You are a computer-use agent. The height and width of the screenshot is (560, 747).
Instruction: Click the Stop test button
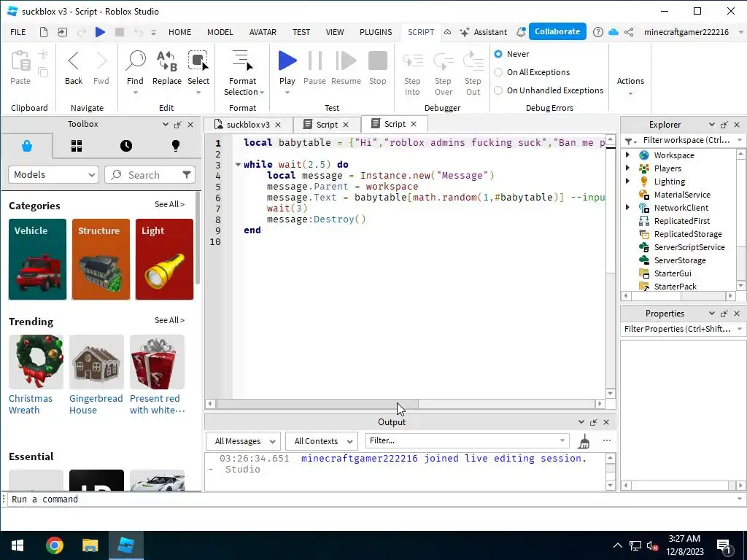tap(378, 61)
